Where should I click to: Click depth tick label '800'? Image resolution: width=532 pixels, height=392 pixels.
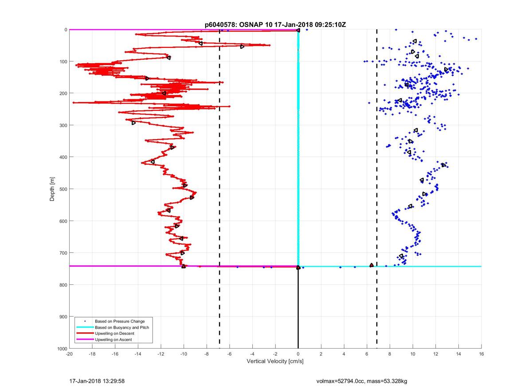(63, 285)
